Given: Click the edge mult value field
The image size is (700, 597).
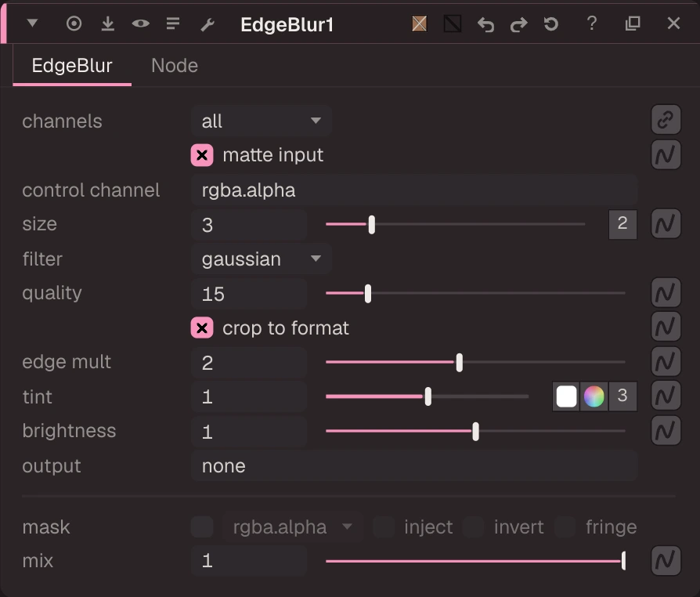Looking at the screenshot, I should pos(249,363).
